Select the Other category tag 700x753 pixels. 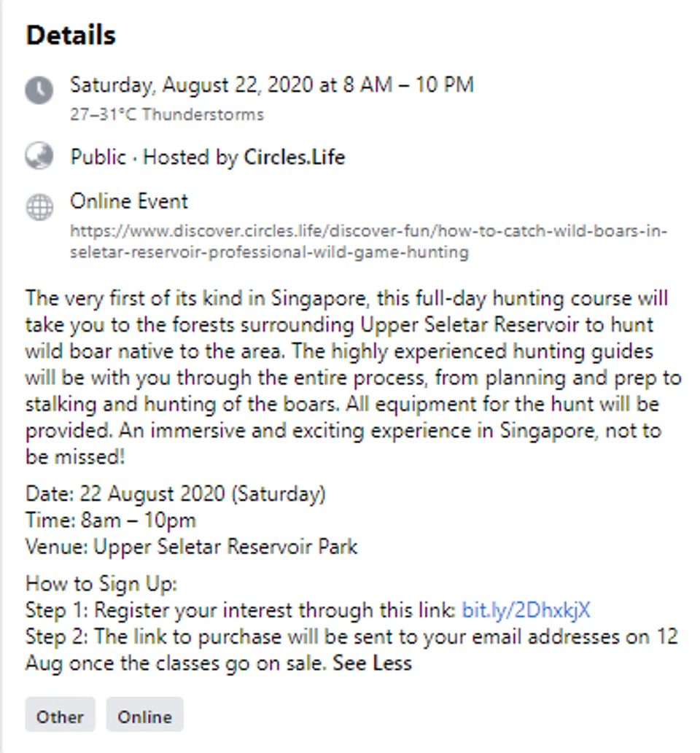coord(60,717)
